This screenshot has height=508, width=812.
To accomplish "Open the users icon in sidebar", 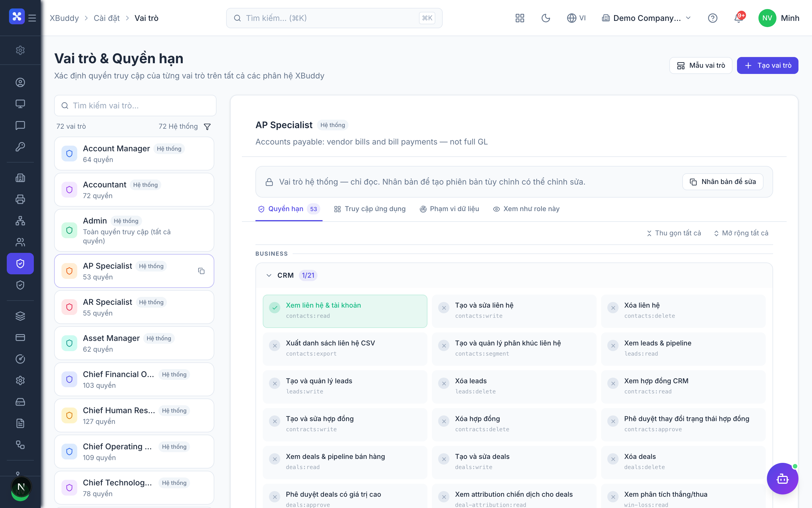I will [x=20, y=242].
